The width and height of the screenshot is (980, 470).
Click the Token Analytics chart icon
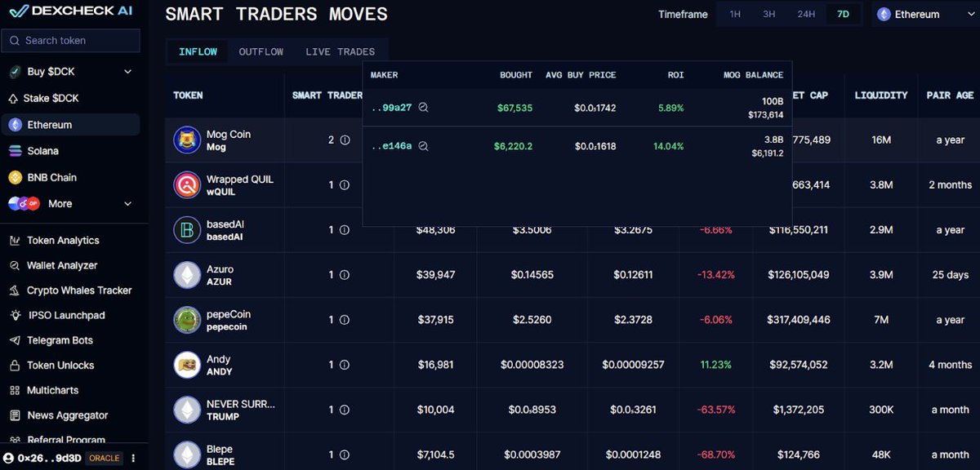click(x=15, y=241)
